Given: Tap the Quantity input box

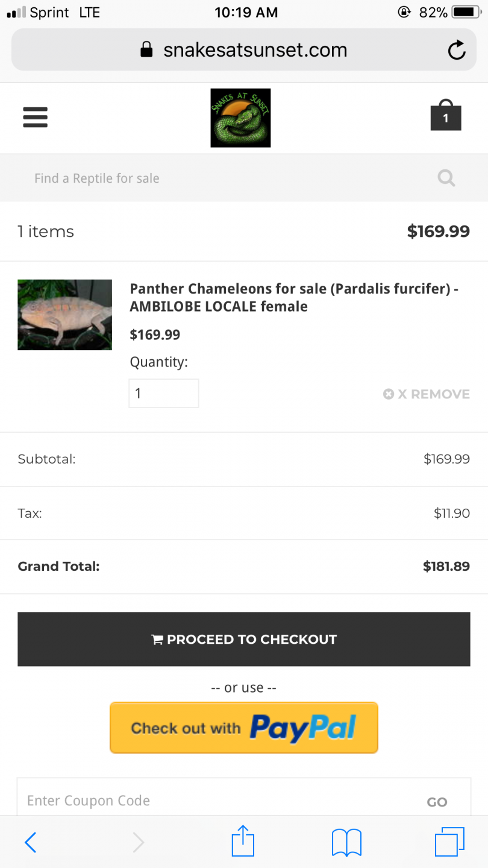Looking at the screenshot, I should click(163, 394).
